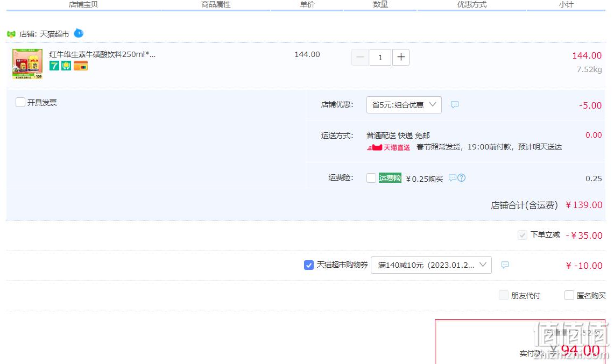
Task: Focus the quantity input field
Action: tap(380, 58)
